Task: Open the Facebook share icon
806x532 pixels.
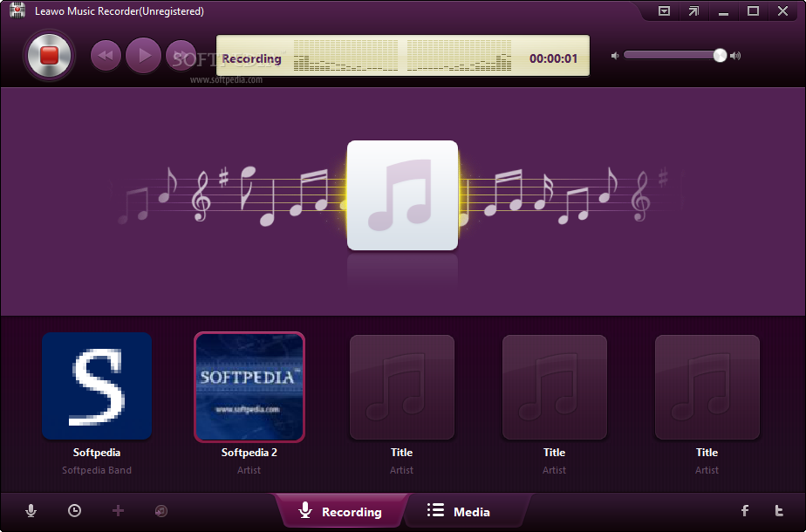Action: coord(745,510)
